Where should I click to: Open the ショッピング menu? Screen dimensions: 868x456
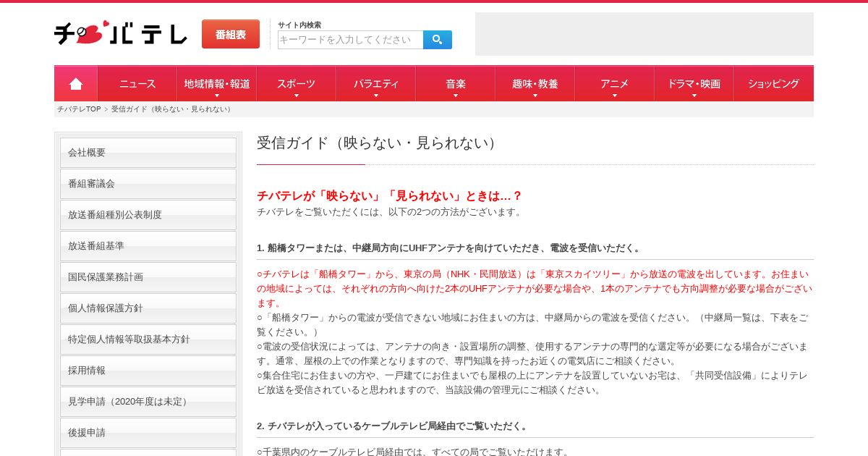774,84
